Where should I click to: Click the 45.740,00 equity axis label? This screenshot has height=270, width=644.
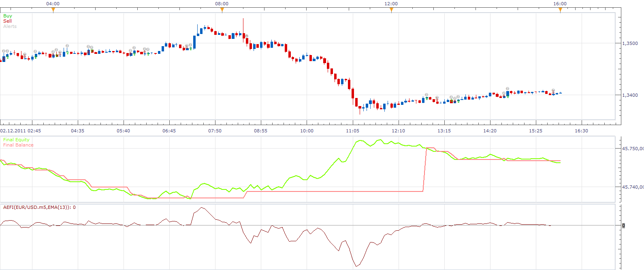[633, 187]
